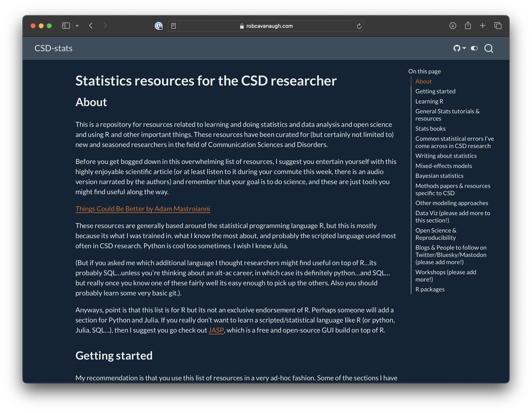Show the tab overview icon
Screen dimensions: 532x413
498,26
